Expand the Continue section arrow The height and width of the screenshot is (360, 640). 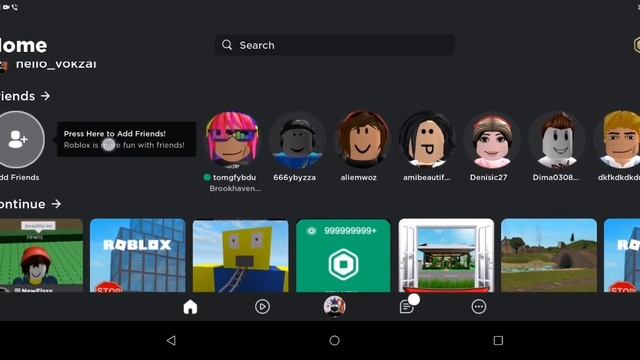[56, 204]
